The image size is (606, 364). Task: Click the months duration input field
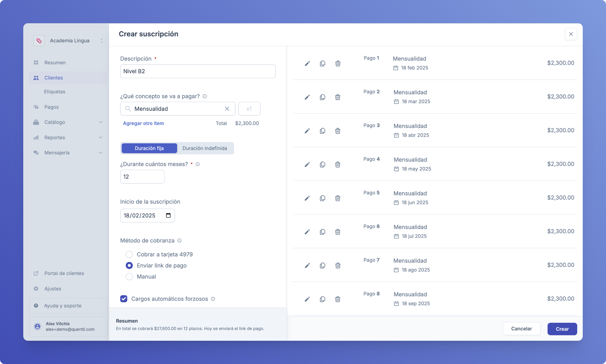pos(142,177)
